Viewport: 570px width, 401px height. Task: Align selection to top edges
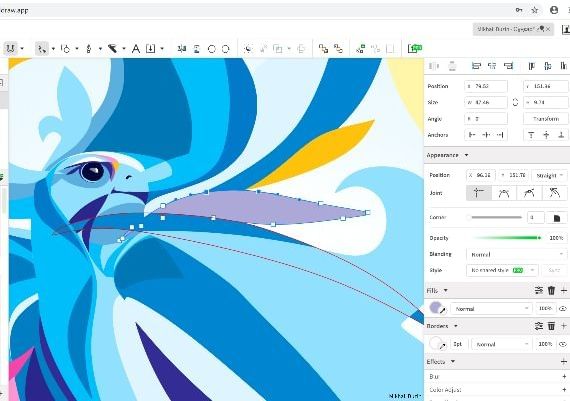coord(531,66)
